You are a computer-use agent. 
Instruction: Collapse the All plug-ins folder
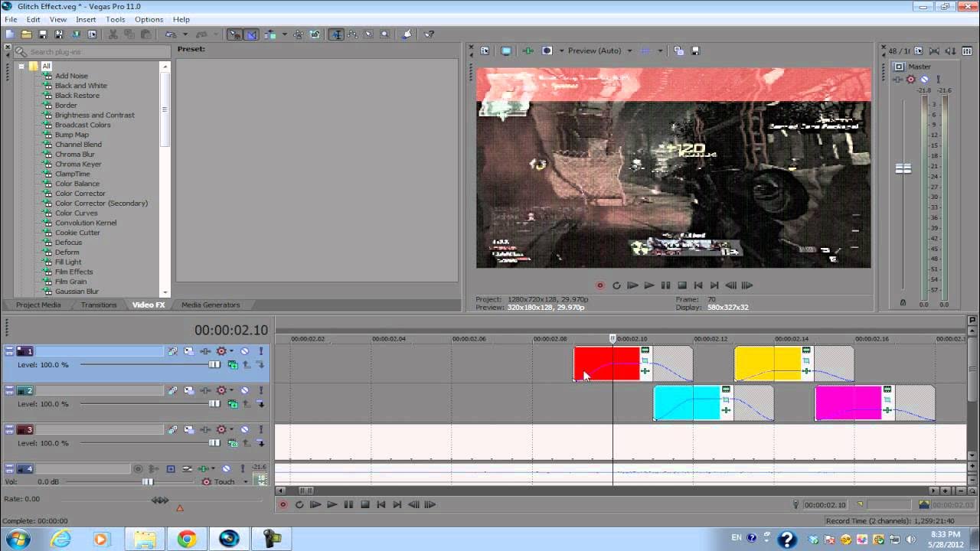click(21, 66)
